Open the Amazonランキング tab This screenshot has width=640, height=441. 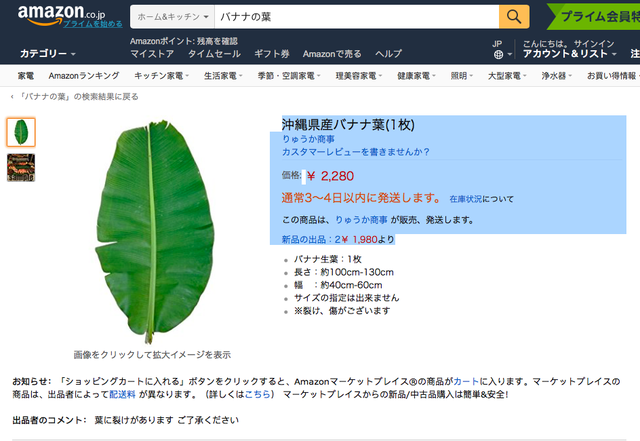(85, 76)
